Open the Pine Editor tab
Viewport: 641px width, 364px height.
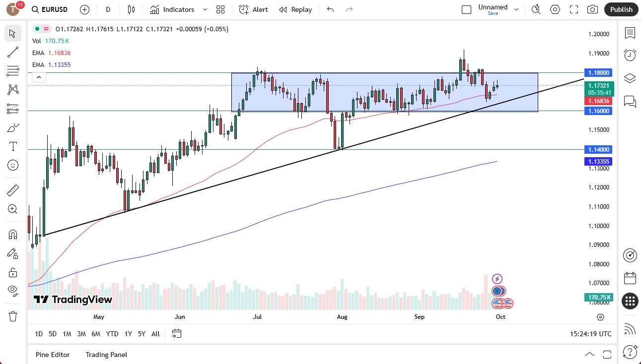coord(53,355)
